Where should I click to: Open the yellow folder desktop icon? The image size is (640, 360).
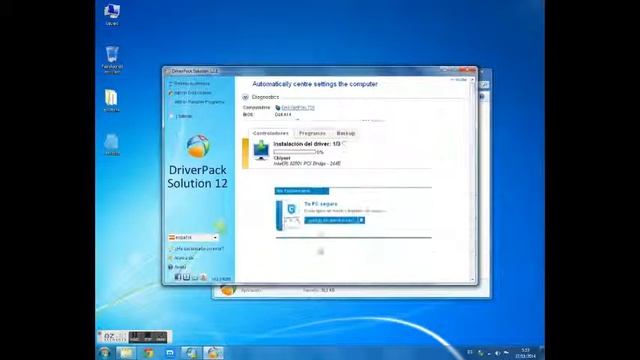pyautogui.click(x=111, y=100)
